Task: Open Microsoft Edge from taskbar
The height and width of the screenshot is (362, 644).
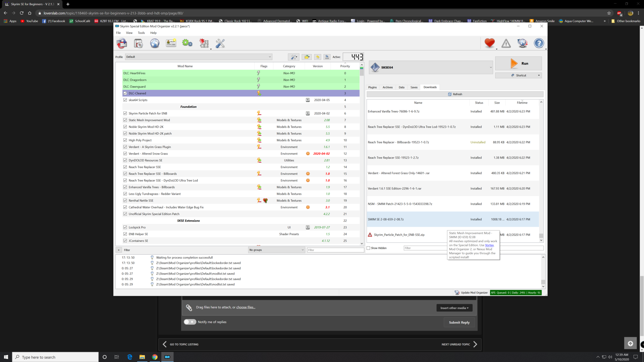Action: (130, 357)
